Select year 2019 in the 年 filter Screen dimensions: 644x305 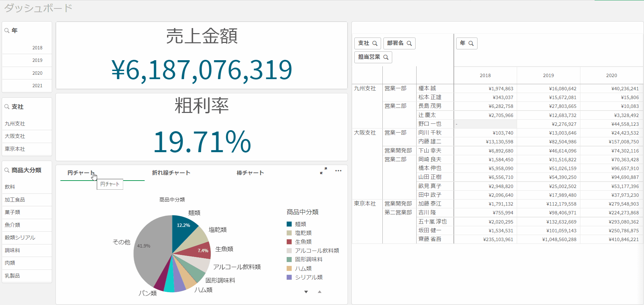(37, 60)
